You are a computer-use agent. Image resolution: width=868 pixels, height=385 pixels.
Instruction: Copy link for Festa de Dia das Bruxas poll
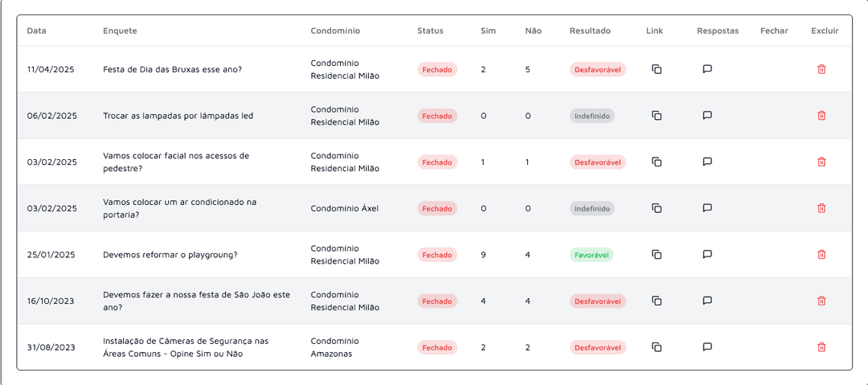point(657,69)
